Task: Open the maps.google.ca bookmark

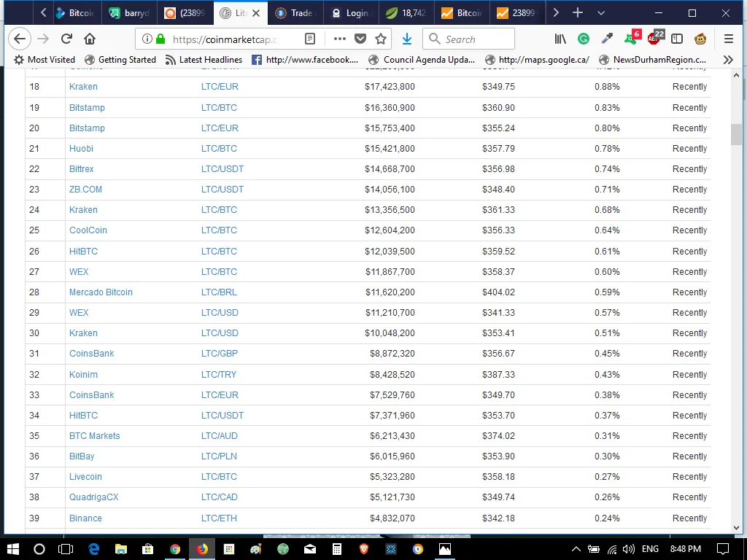Action: pyautogui.click(x=537, y=60)
